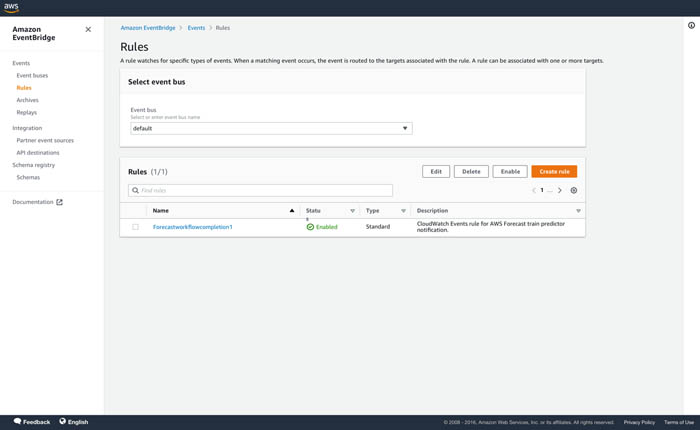Click page number 1 in pagination

click(542, 190)
